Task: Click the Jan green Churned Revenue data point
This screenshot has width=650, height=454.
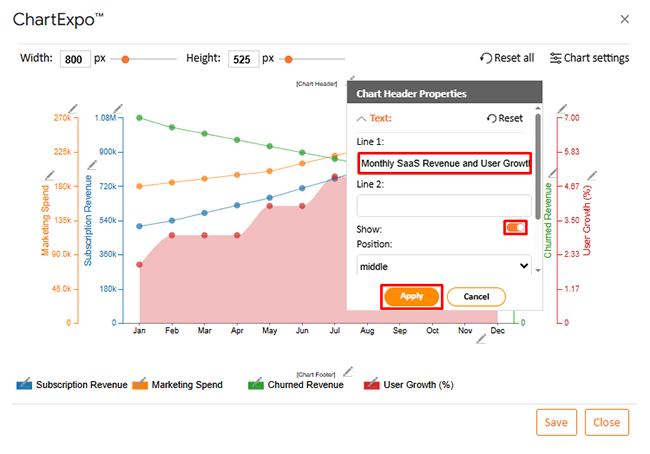Action: pos(139,118)
